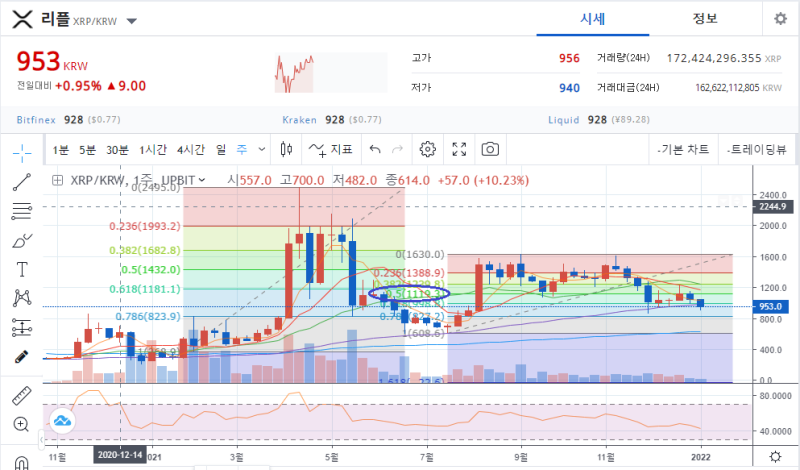Select the 주 weekly interval
This screenshot has height=470, width=800.
click(x=242, y=150)
